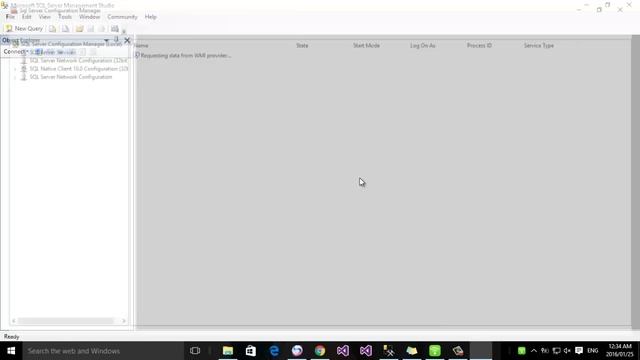
Task: Close the Object Explorer panel
Action: tap(127, 40)
